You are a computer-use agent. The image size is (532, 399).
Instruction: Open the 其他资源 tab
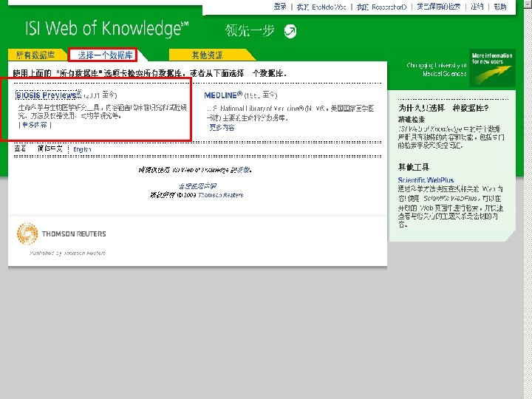tap(207, 55)
